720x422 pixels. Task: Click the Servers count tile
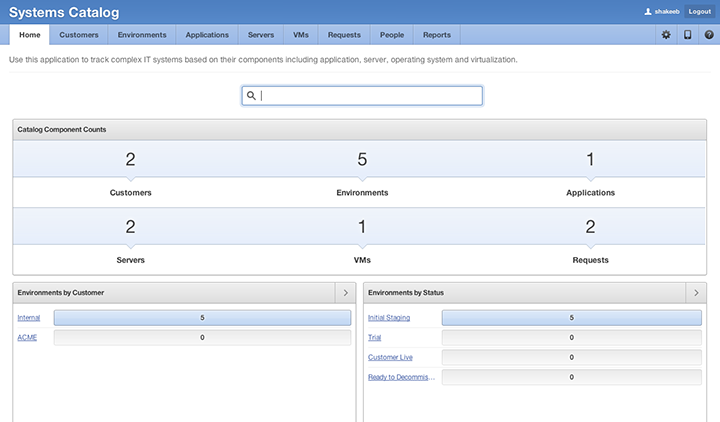[x=130, y=241]
